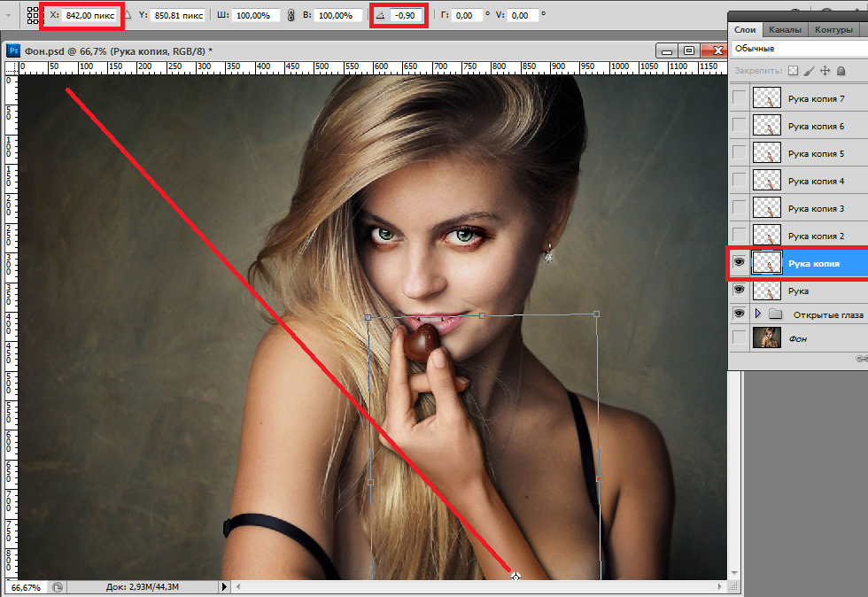
Task: Select the Рука layer name
Action: tap(798, 291)
